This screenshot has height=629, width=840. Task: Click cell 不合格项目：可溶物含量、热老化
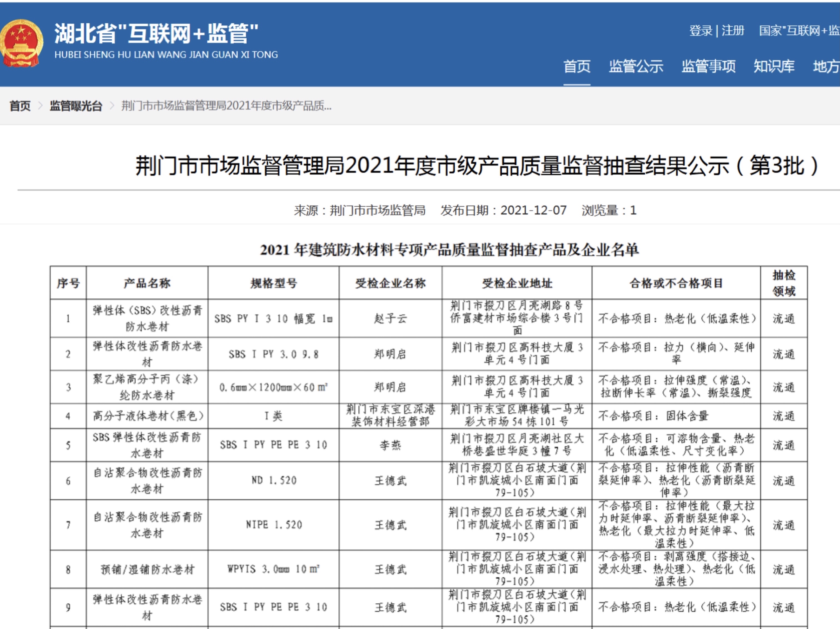pos(676,445)
